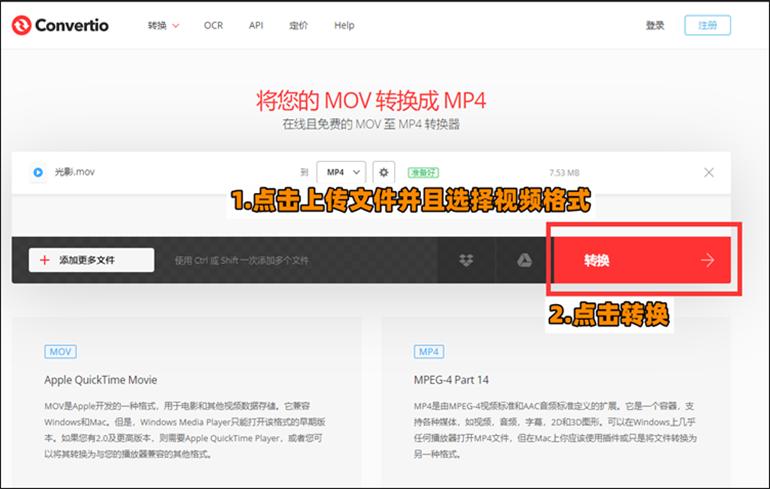
Task: Click the blue video icon beside 光影.mov
Action: (x=38, y=172)
